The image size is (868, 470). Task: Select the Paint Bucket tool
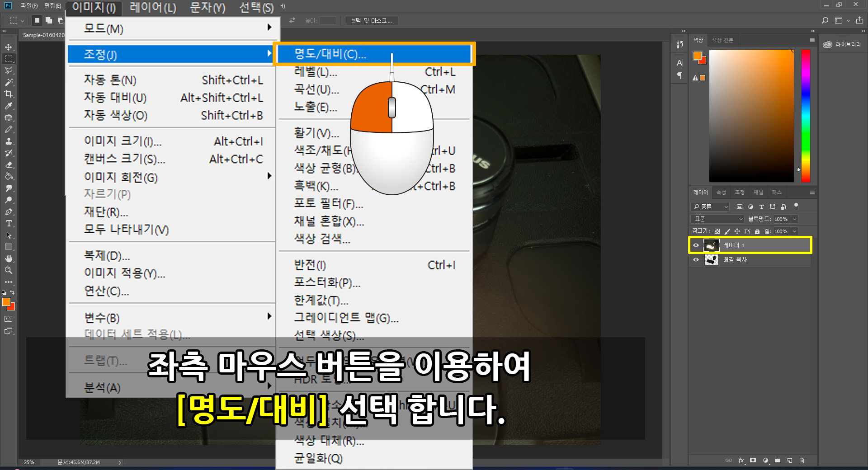pyautogui.click(x=9, y=176)
